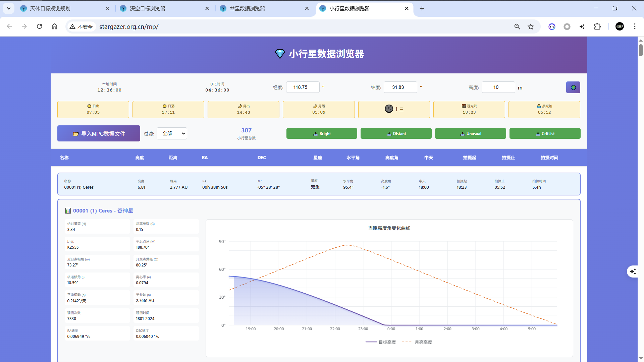Image resolution: width=644 pixels, height=362 pixels.
Task: Click the green location globe button
Action: tap(573, 87)
